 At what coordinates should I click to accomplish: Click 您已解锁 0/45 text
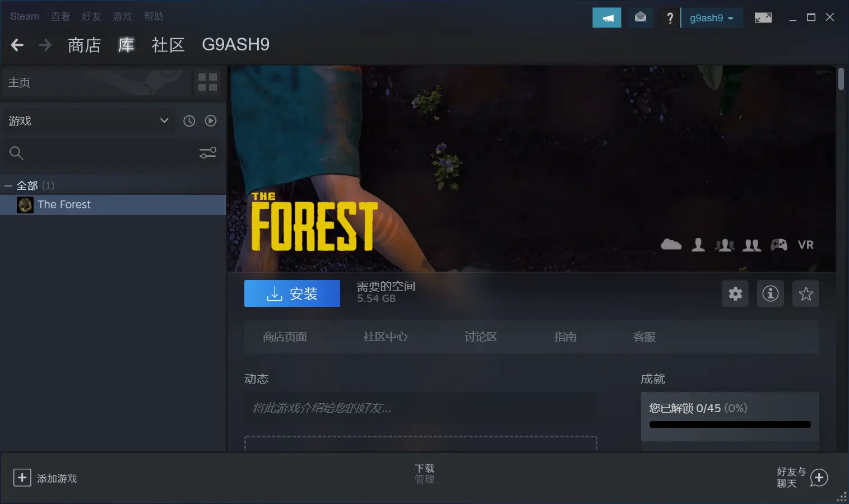[685, 408]
